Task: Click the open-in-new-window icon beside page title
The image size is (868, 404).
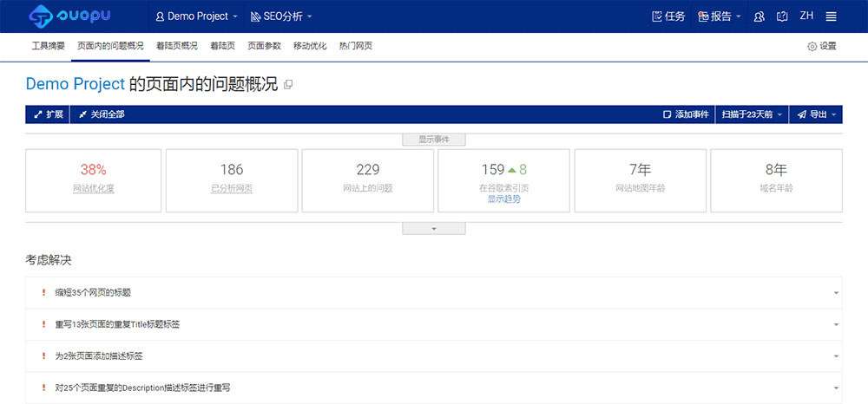Action: (x=288, y=85)
